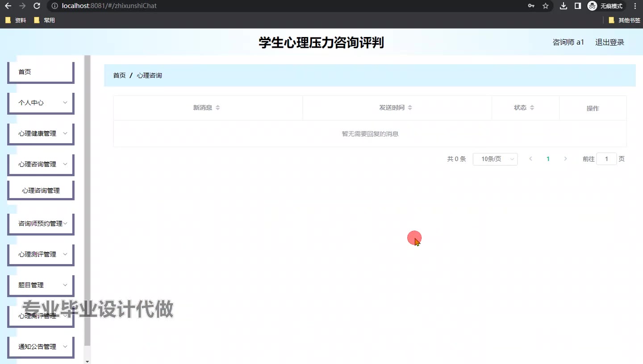Screen dimensions: 643x364
Task: Click the page number jump input field
Action: [x=606, y=159]
